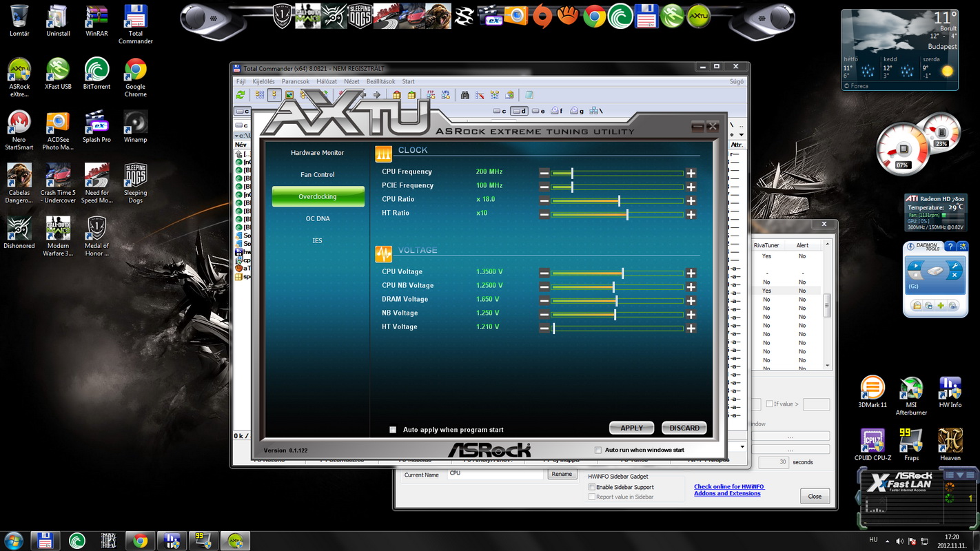This screenshot has width=980, height=551.
Task: Open CPUID CPU-Z desktop icon
Action: point(872,445)
